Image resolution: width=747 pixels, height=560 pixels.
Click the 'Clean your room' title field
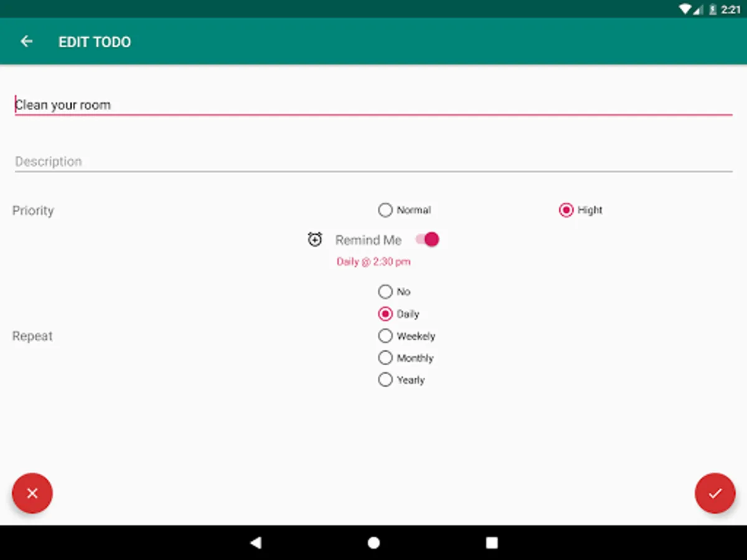pos(374,104)
